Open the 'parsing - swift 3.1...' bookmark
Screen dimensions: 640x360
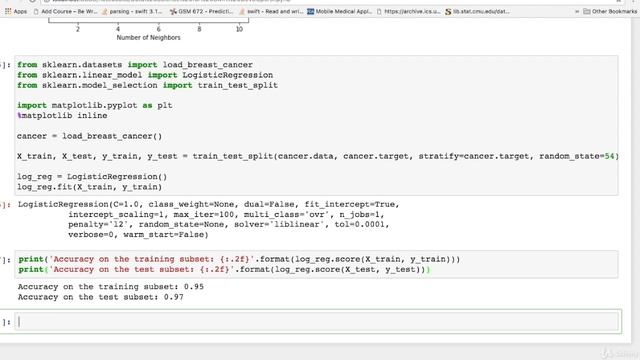(131, 11)
